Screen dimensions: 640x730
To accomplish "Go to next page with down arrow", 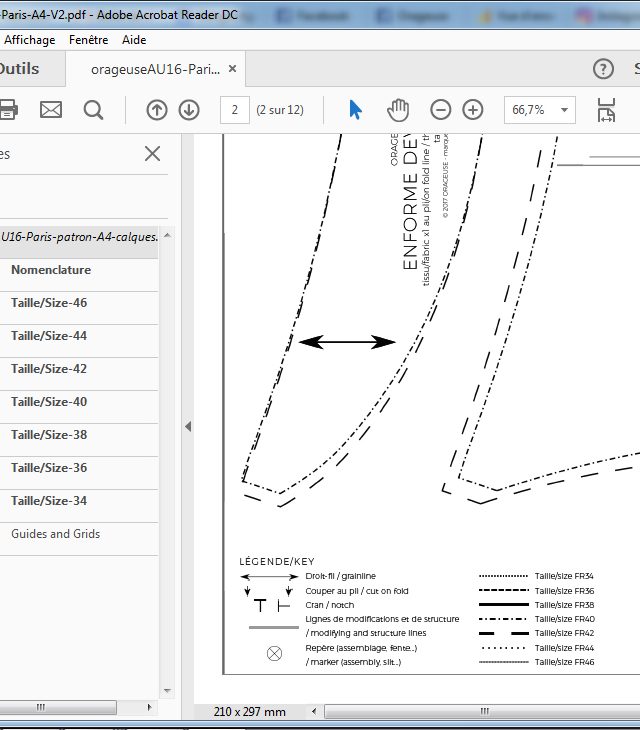I will pyautogui.click(x=189, y=110).
